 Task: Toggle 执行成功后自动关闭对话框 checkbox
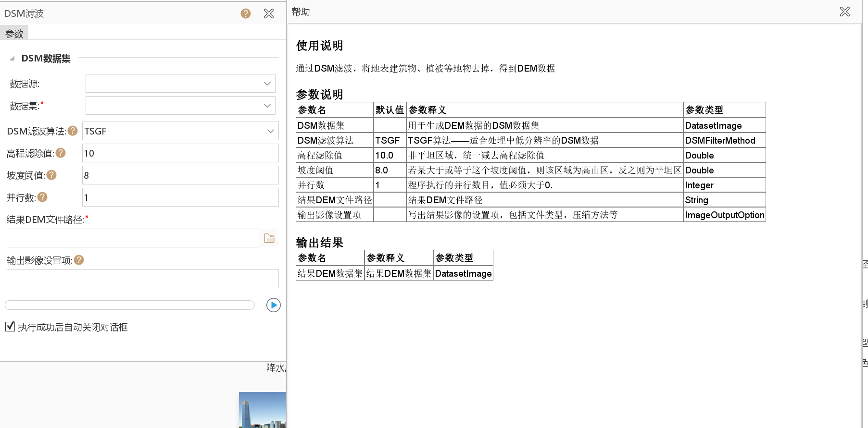click(x=10, y=327)
